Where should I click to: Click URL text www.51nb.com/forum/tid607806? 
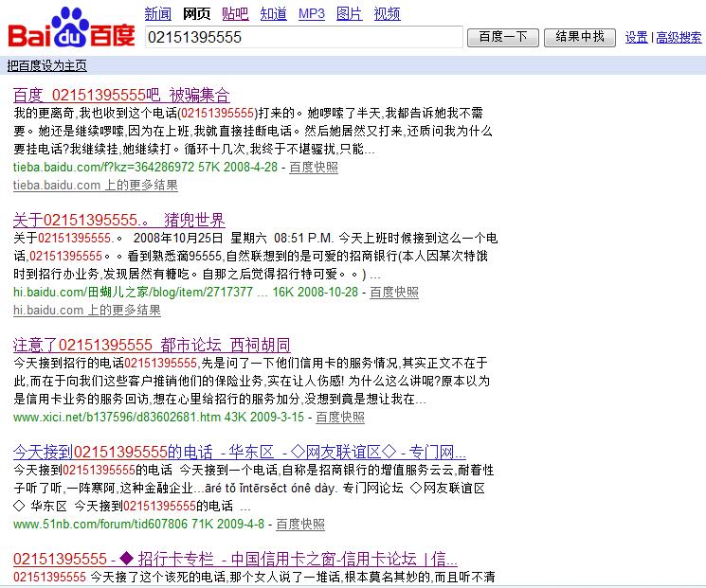[100, 525]
